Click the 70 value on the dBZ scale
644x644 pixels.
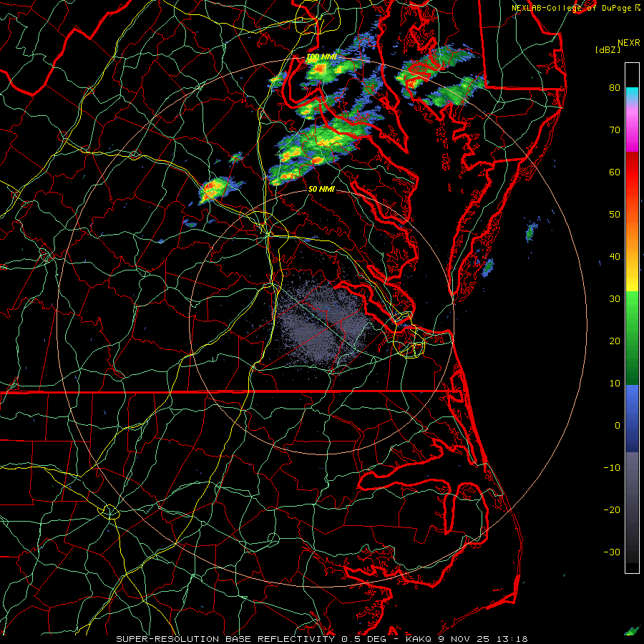[x=615, y=130]
